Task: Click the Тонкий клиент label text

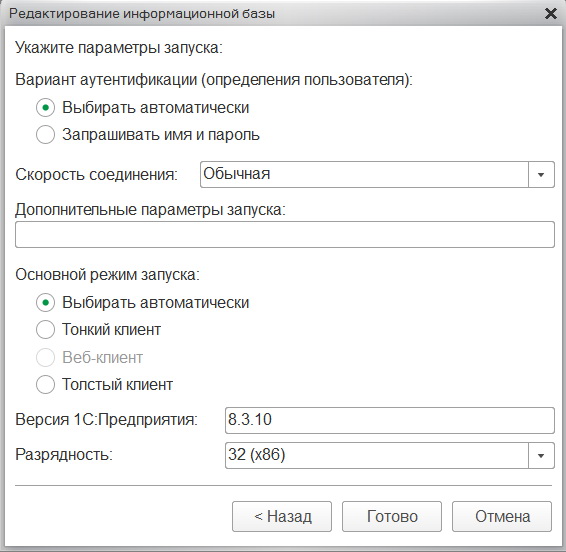Action: (112, 330)
